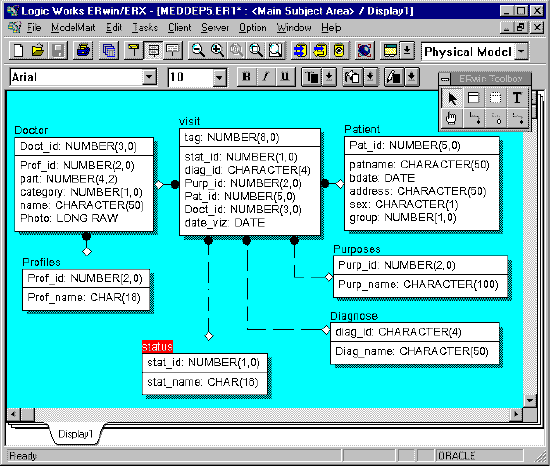550x467 pixels.
Task: Open the Window menu
Action: click(294, 28)
